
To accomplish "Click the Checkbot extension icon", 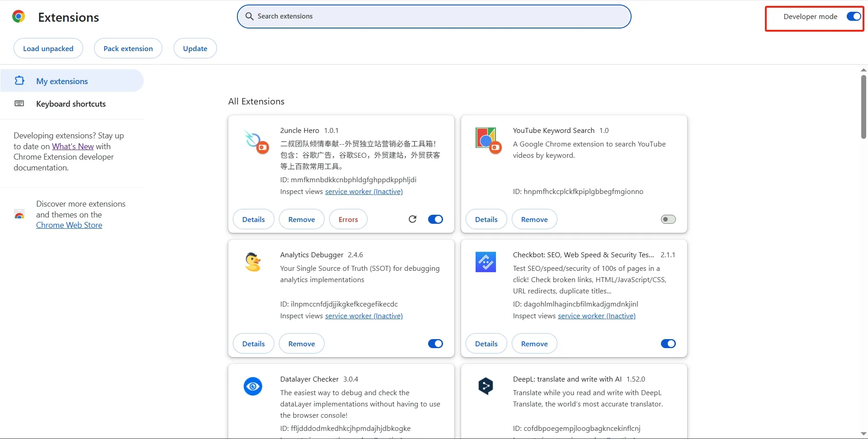I will 486,262.
